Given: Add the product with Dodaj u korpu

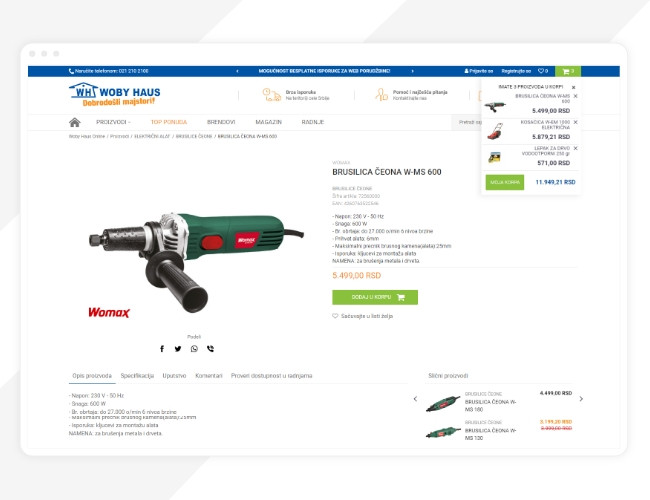Looking at the screenshot, I should (x=375, y=297).
